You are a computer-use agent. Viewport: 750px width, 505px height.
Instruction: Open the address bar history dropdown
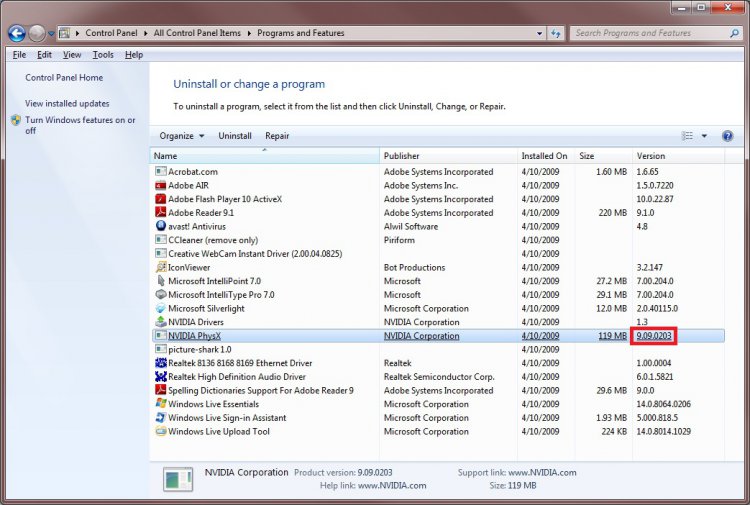[x=539, y=33]
